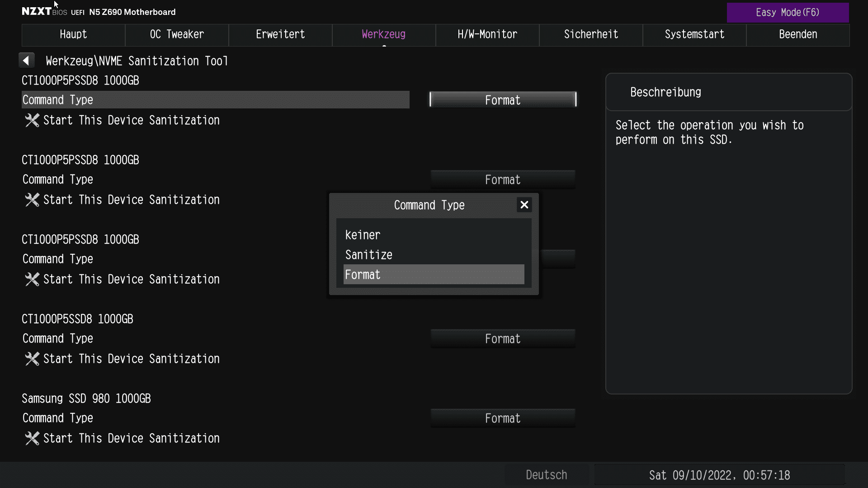
Task: Click tools icon for second CT1000P5PSSD8 sanitization
Action: (x=32, y=200)
